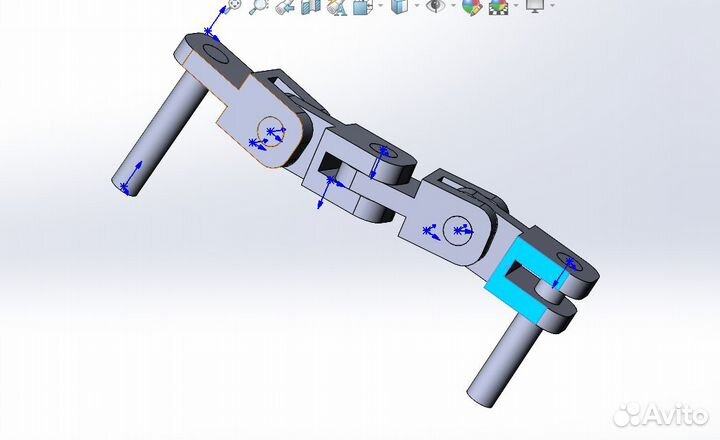Select the Zoom to Area magnifier tool
This screenshot has width=720, height=440.
click(x=259, y=6)
